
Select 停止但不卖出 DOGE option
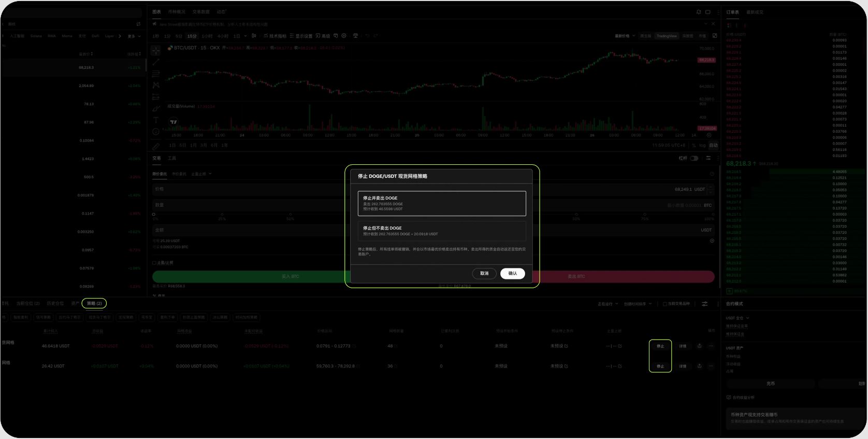[x=442, y=231]
